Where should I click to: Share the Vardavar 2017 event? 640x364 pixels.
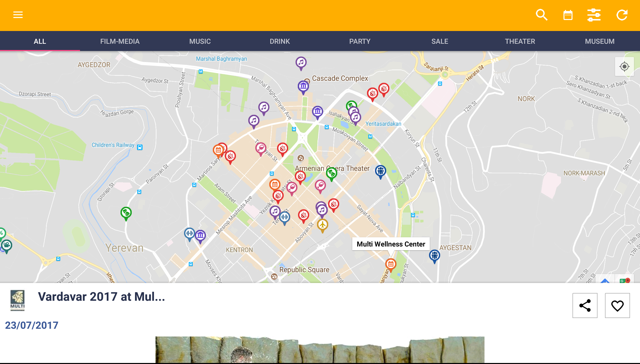(585, 305)
